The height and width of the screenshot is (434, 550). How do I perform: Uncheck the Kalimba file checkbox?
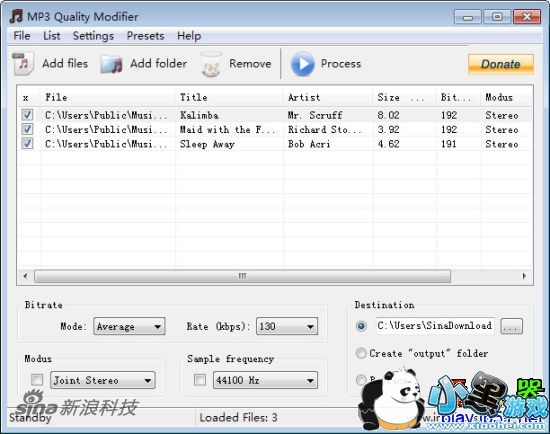point(27,115)
